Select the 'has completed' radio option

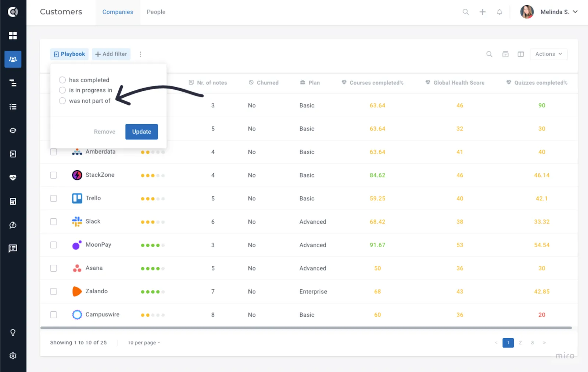[62, 80]
